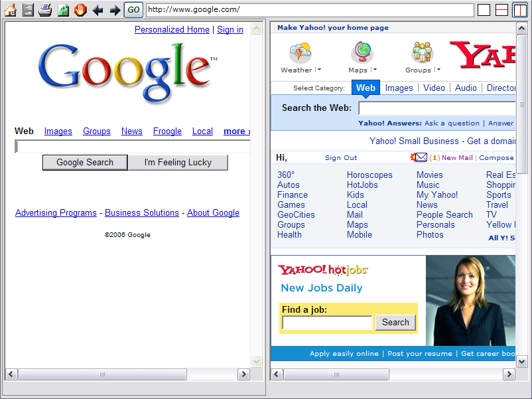
Task: Click Make Yahoo! your home page
Action: click(333, 28)
